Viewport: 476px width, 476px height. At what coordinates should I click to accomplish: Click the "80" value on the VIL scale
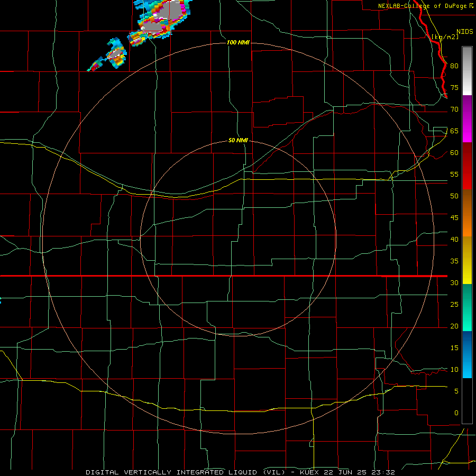(x=454, y=66)
